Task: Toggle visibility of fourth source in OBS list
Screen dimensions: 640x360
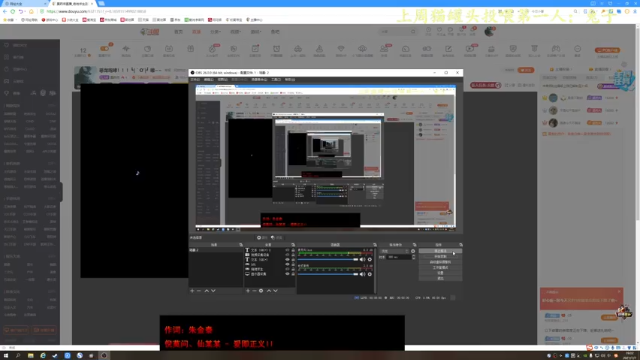Action: coord(287,264)
